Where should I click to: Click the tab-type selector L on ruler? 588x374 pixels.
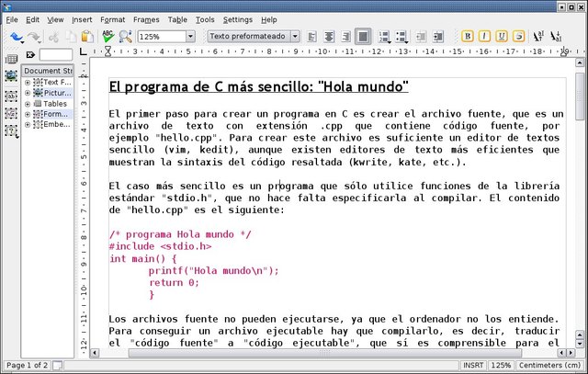[x=84, y=51]
